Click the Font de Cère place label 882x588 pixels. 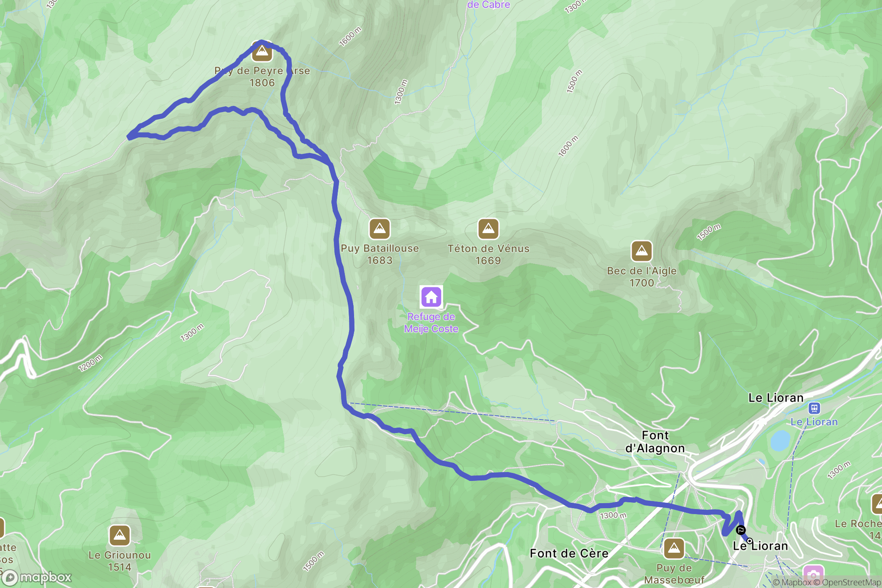[x=569, y=554]
